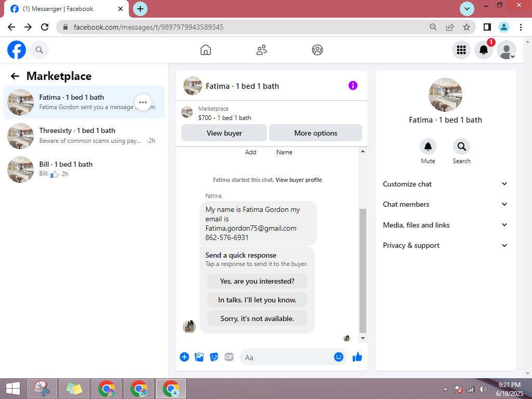Click the back arrow beside Marketplace
This screenshot has height=399, width=532.
coord(15,76)
